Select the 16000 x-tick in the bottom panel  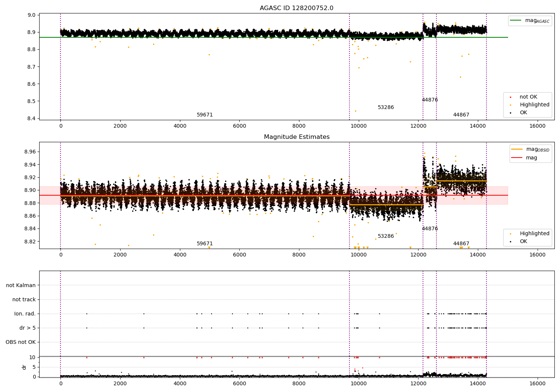coord(537,384)
